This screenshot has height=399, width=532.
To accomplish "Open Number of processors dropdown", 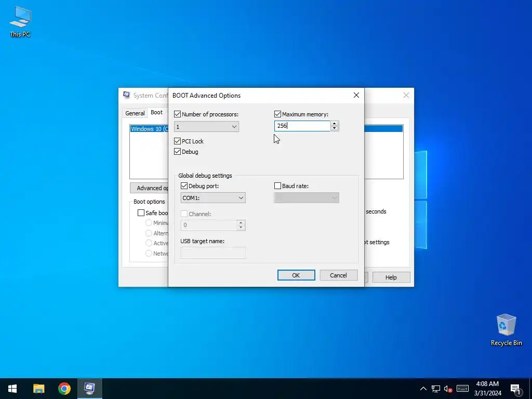I will (206, 127).
